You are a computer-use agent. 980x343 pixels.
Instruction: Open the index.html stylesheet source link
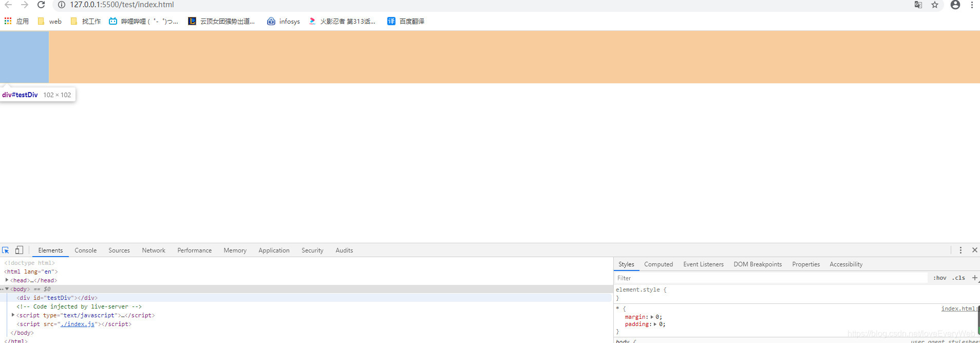(959, 309)
